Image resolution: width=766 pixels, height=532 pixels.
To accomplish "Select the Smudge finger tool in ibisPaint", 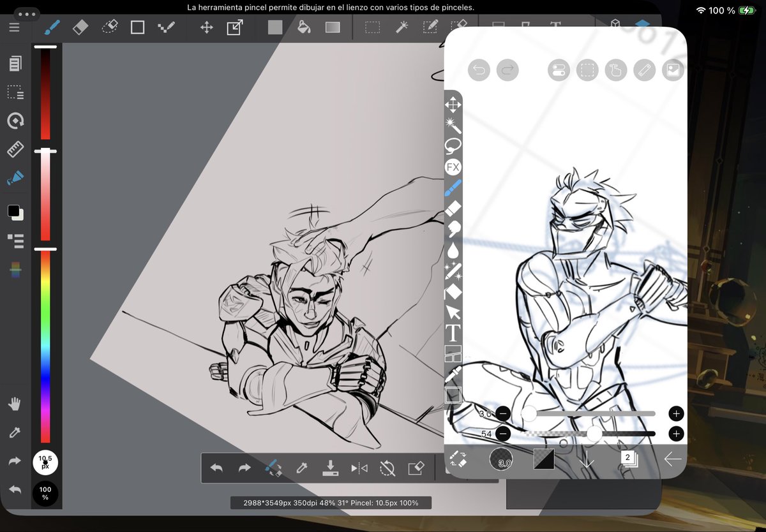I will 453,229.
